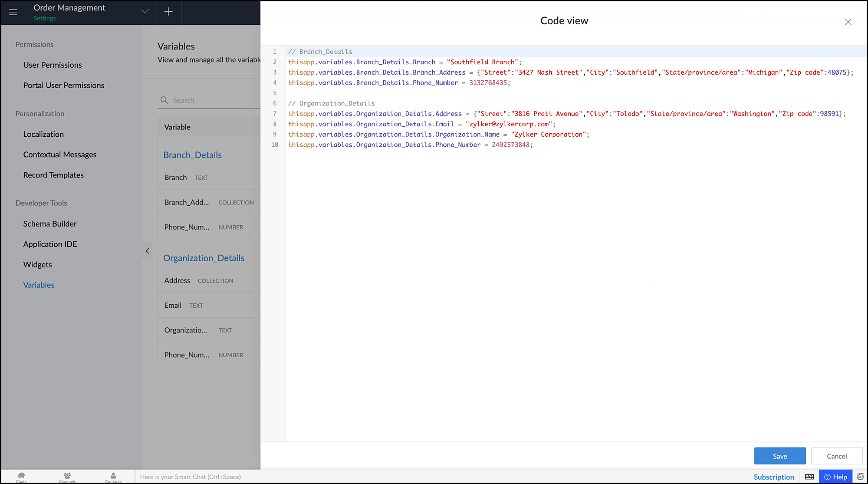The image size is (868, 484).
Task: Expand the Order Management application dropdown
Action: pos(145,11)
